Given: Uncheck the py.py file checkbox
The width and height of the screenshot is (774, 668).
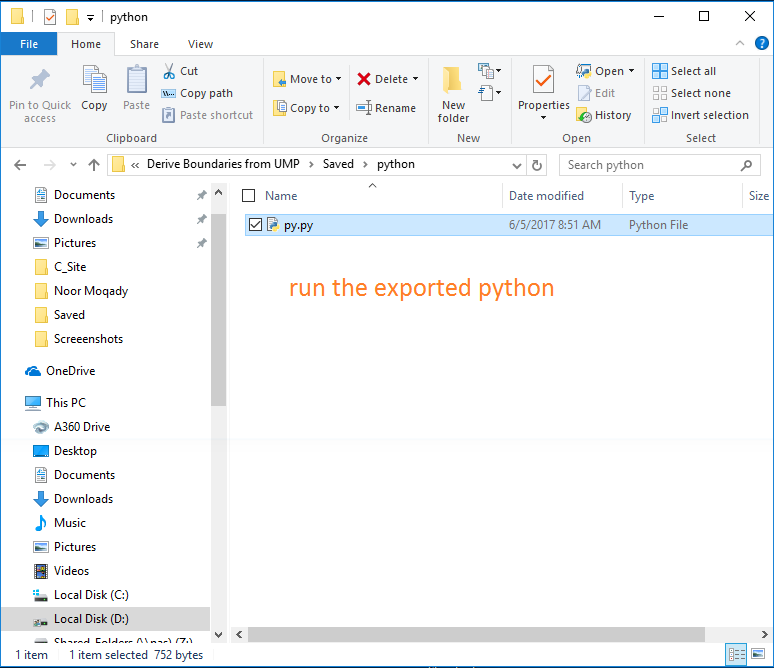Looking at the screenshot, I should [x=255, y=225].
